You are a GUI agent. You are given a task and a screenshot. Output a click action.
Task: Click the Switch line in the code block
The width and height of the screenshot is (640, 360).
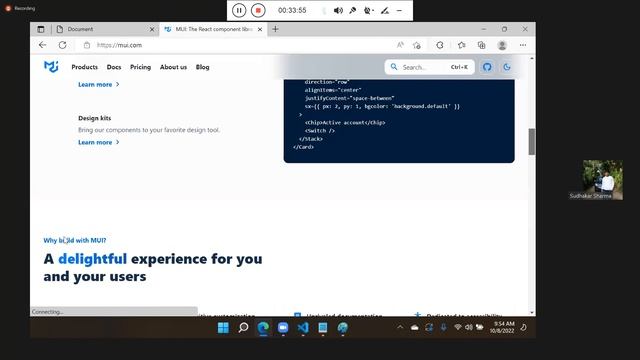(x=320, y=131)
